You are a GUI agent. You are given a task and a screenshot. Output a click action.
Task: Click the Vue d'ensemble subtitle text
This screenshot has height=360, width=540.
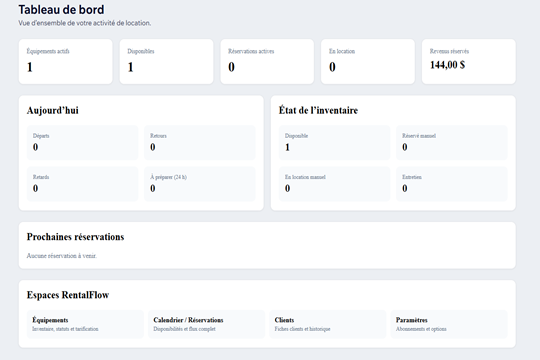coord(85,23)
